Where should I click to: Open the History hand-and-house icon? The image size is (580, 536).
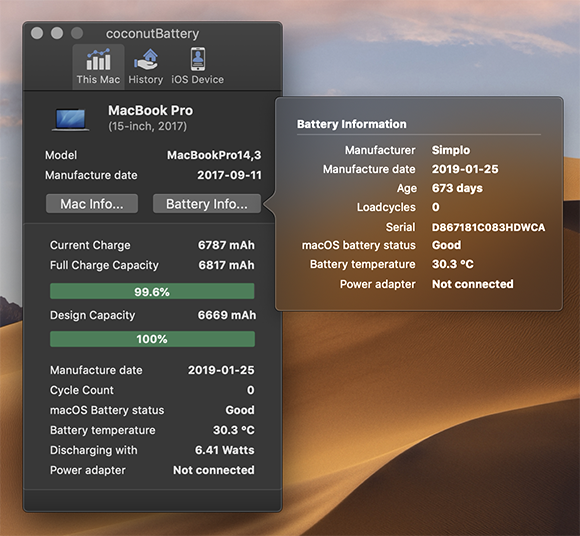tap(146, 60)
